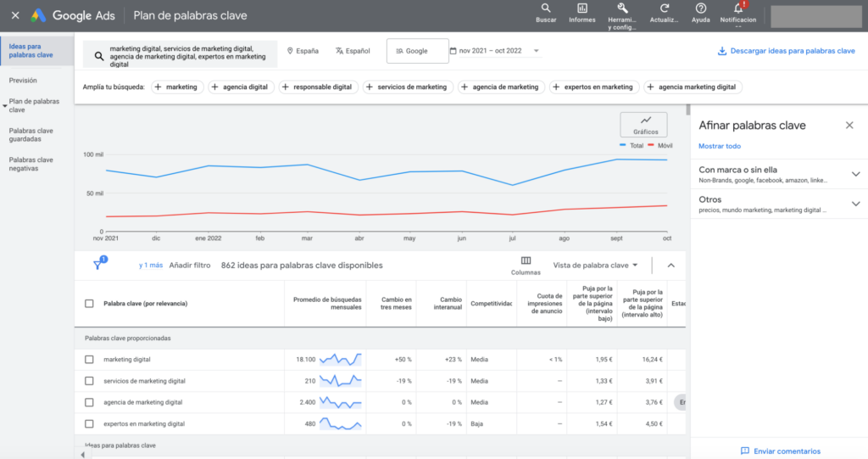Tick the 'servicios de marketing digital' checkbox
Image resolution: width=868 pixels, height=459 pixels.
[89, 381]
